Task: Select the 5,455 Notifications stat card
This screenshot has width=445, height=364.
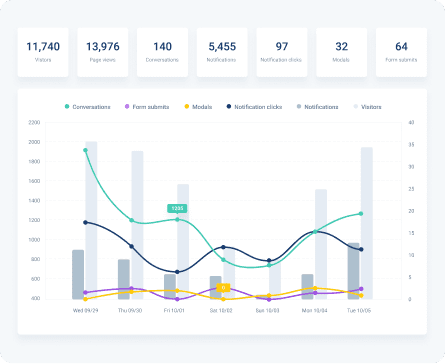Action: pyautogui.click(x=222, y=52)
